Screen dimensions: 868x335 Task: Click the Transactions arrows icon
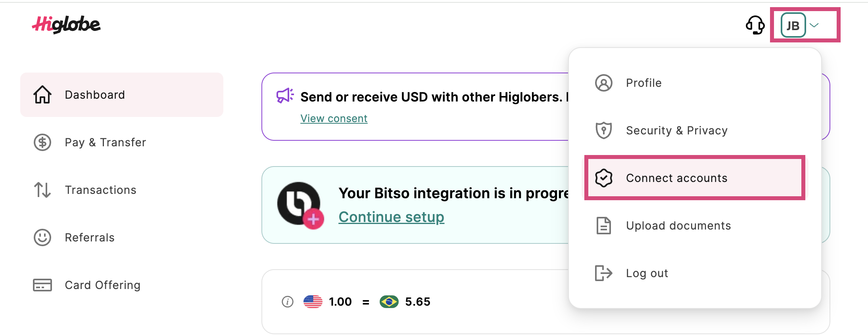click(42, 190)
